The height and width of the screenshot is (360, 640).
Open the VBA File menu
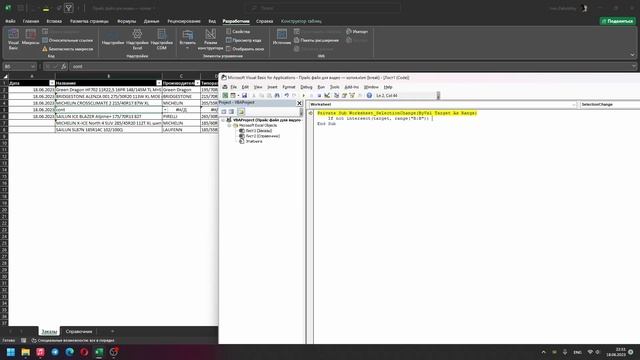click(233, 87)
